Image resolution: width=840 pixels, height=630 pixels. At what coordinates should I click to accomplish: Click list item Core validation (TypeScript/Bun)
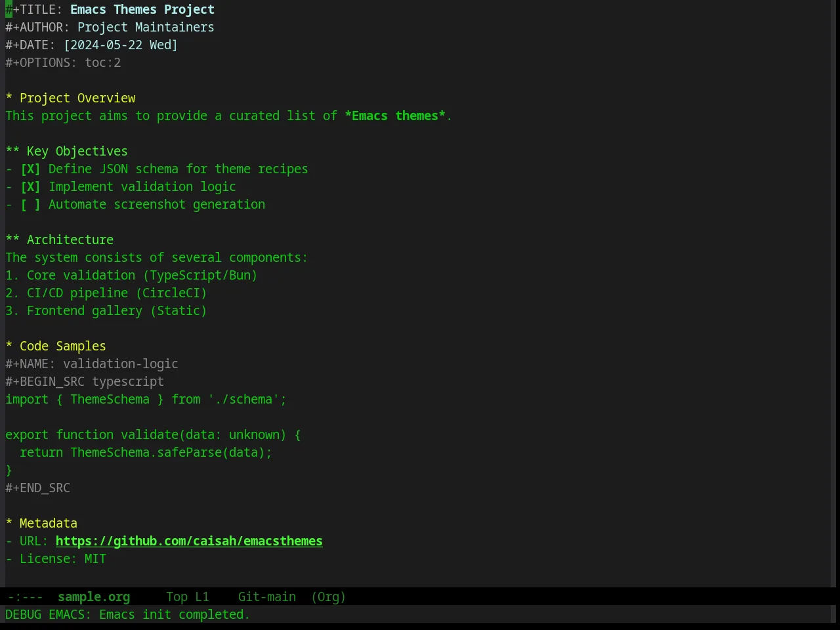coord(131,276)
